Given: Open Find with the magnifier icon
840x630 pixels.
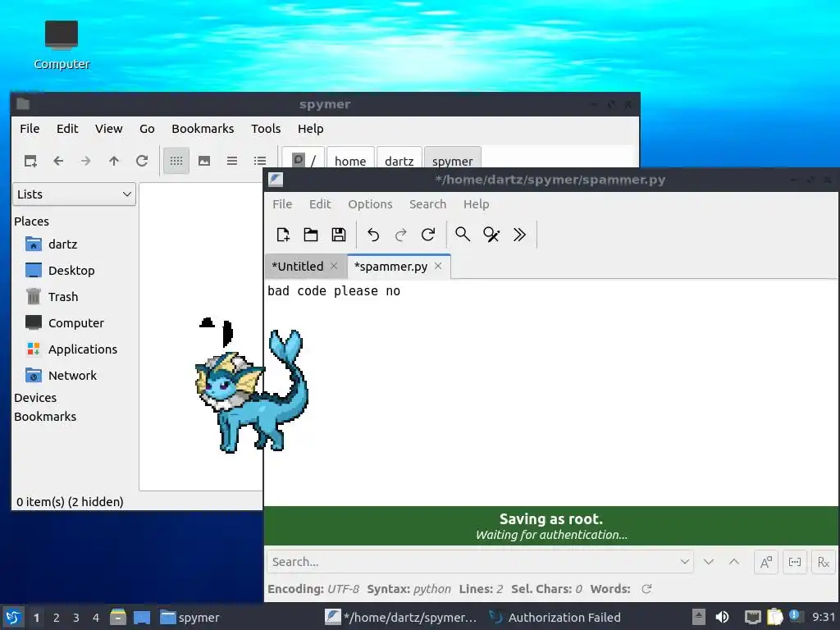Looking at the screenshot, I should pos(463,235).
